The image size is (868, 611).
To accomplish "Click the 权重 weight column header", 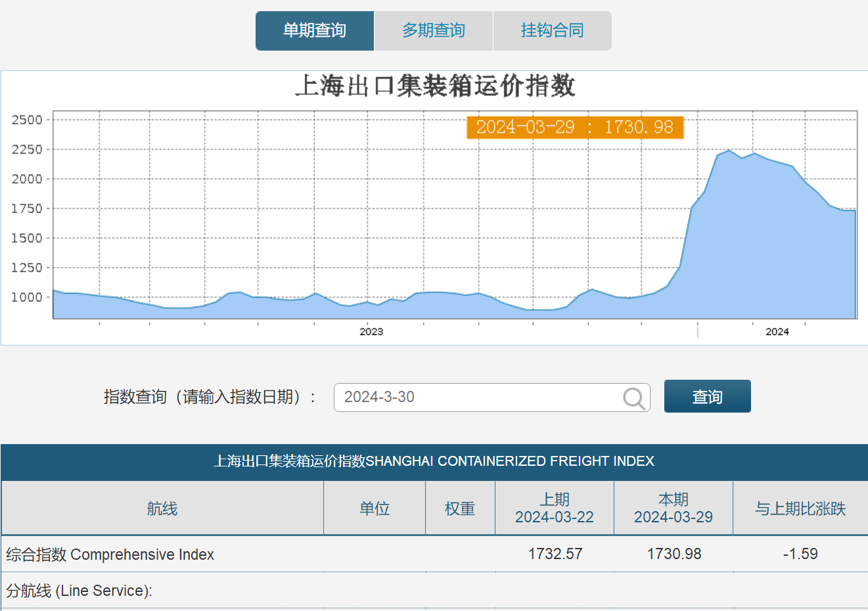I will coord(459,507).
